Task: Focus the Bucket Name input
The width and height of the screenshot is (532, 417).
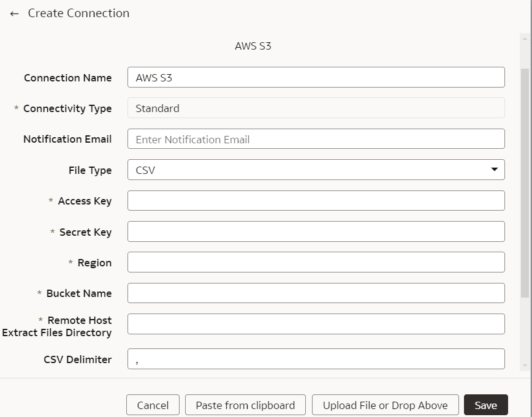Action: (x=316, y=293)
